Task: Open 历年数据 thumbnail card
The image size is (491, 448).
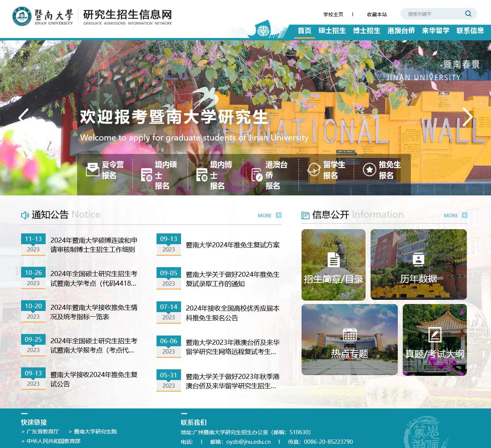Action: point(419,264)
